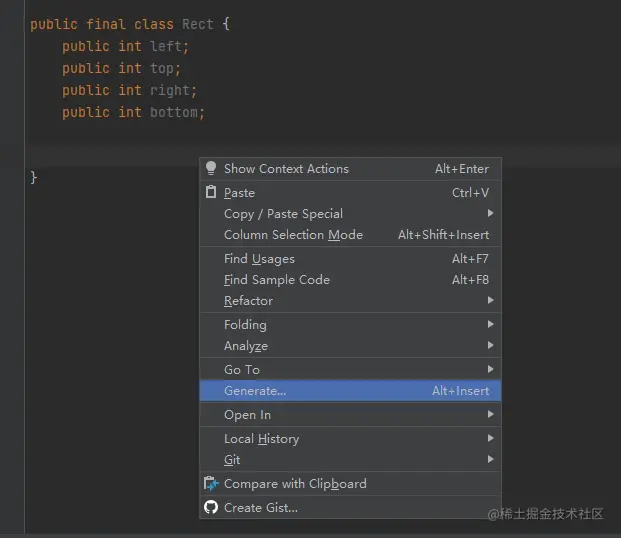Expand arrow beside Local History

[491, 438]
